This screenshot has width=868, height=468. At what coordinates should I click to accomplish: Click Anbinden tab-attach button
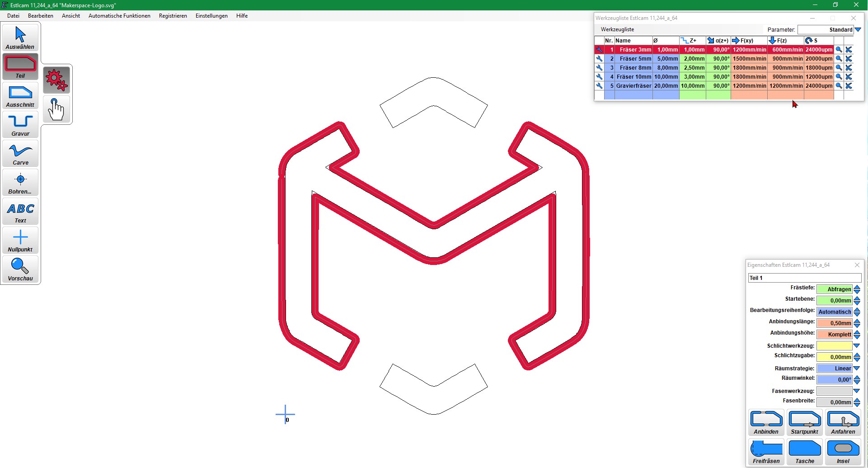tap(766, 423)
